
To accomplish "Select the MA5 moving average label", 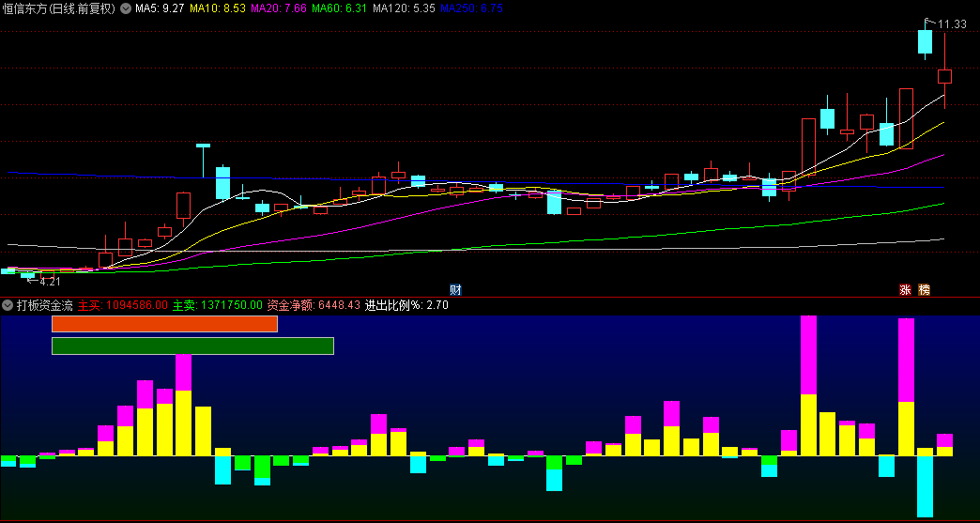I will coord(160,8).
